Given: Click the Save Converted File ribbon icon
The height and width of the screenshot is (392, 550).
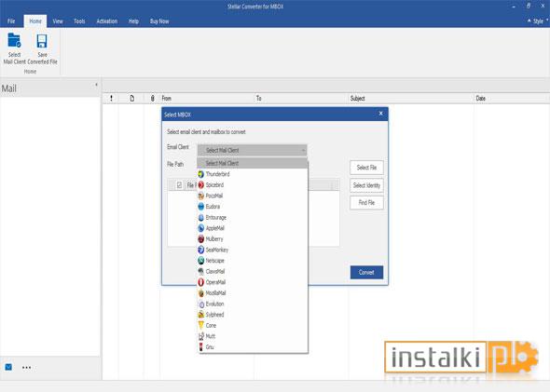Looking at the screenshot, I should coord(42,48).
